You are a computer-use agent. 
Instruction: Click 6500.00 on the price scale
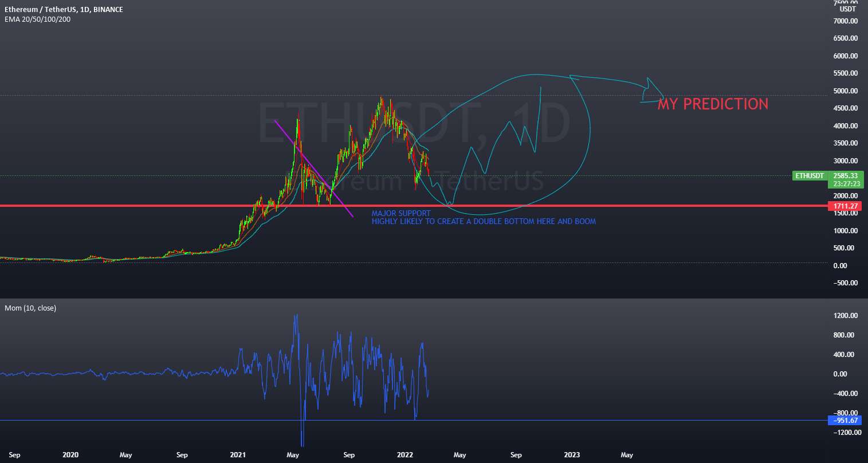pos(845,38)
